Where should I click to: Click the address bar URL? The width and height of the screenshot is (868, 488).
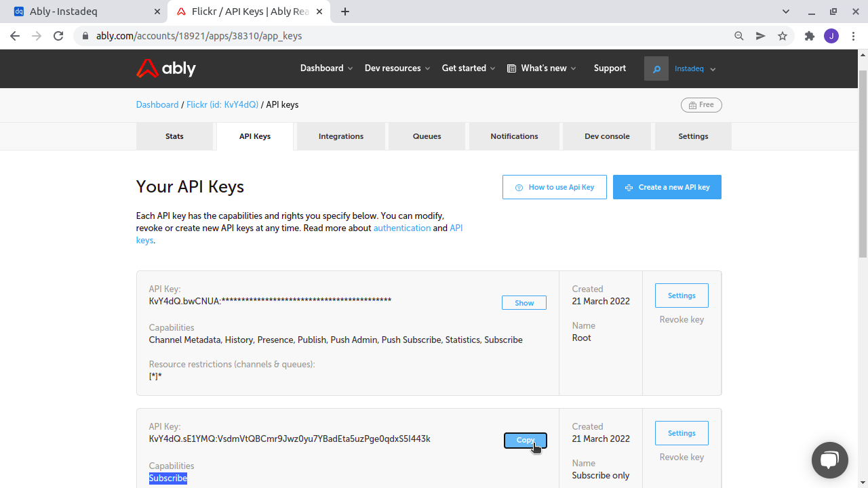[x=199, y=36]
